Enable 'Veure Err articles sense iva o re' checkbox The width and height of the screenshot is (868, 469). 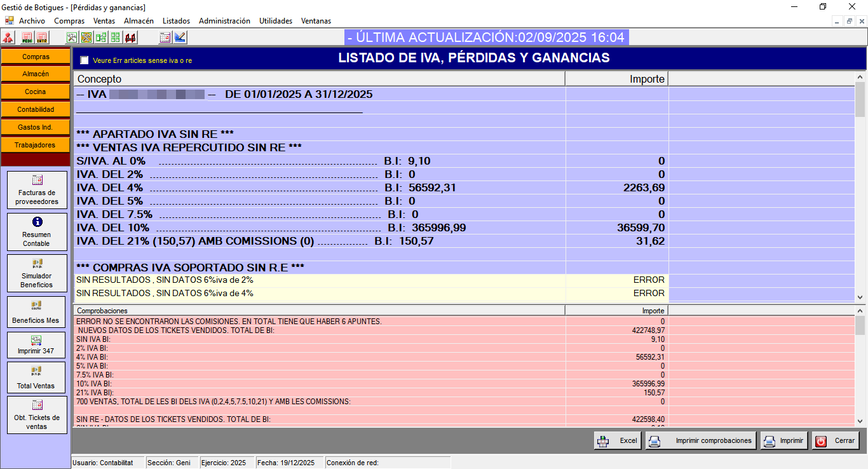pyautogui.click(x=85, y=60)
